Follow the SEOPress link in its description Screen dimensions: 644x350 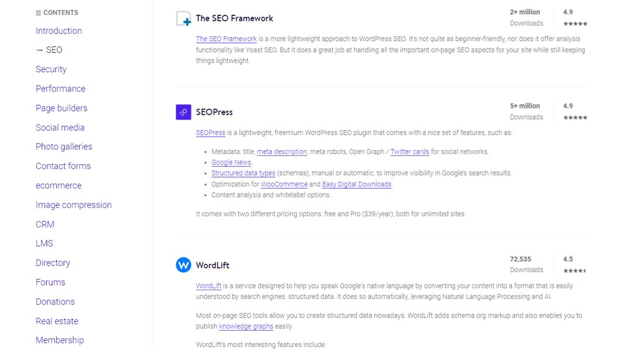coord(211,132)
